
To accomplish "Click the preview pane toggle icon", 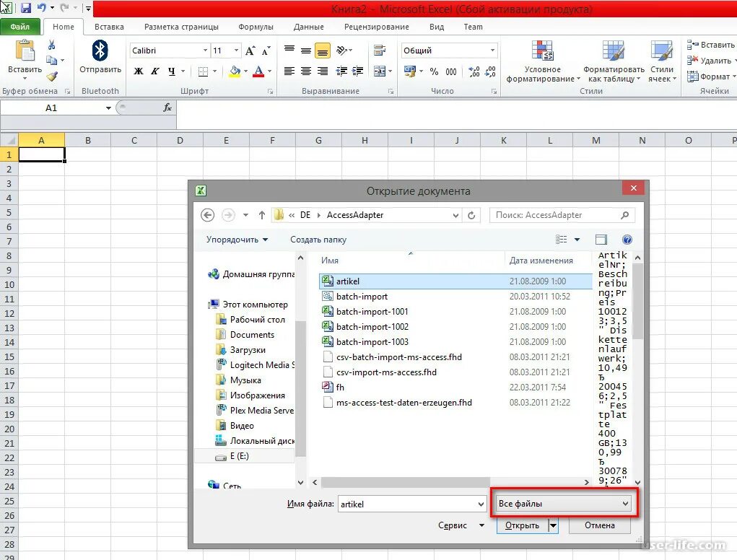I will pyautogui.click(x=601, y=240).
